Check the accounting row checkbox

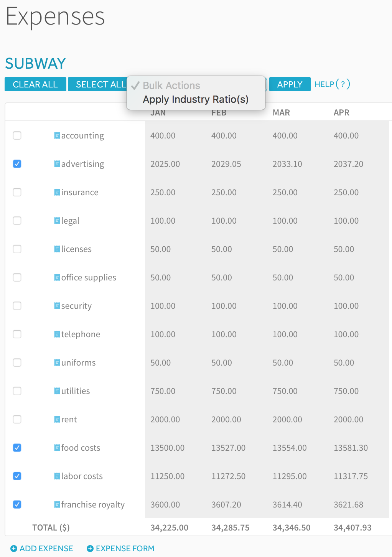[17, 135]
